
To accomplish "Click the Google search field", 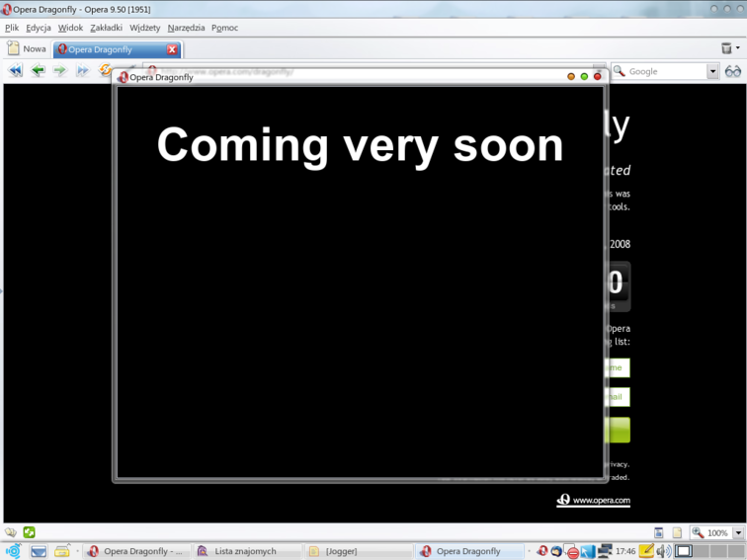I will (666, 71).
